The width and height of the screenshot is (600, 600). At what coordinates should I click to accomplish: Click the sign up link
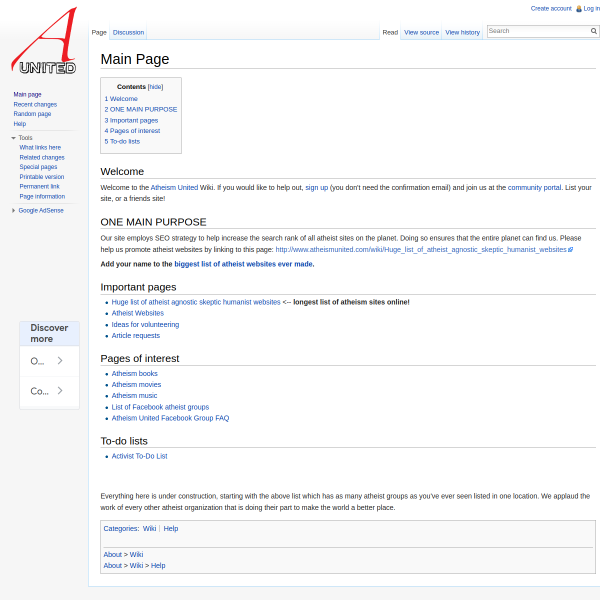coord(316,188)
